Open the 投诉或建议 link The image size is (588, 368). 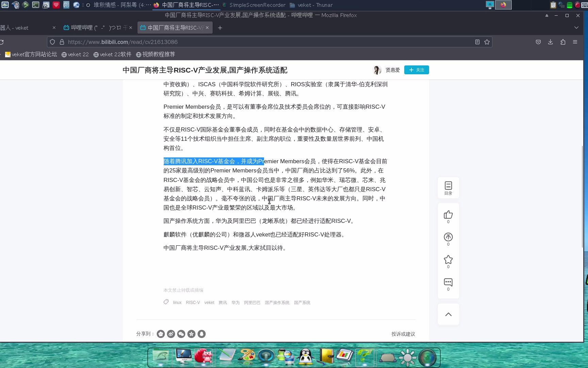pos(403,334)
